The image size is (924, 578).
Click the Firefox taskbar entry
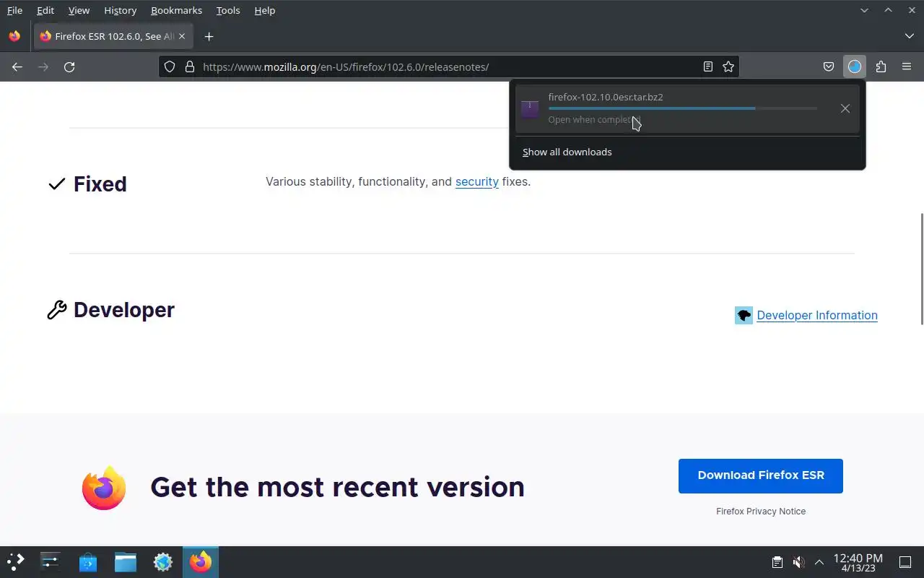tap(201, 561)
